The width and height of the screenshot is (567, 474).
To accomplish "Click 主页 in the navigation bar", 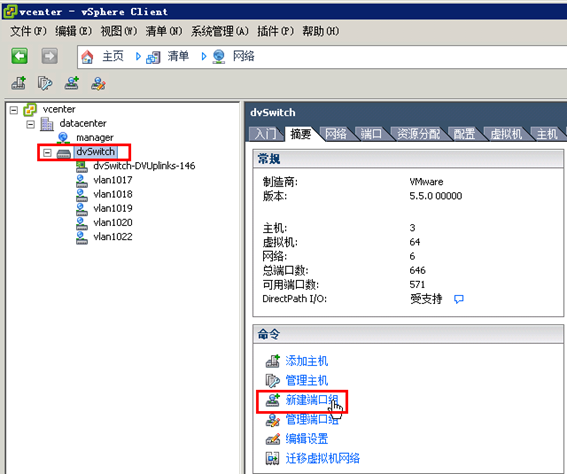I will coord(113,56).
